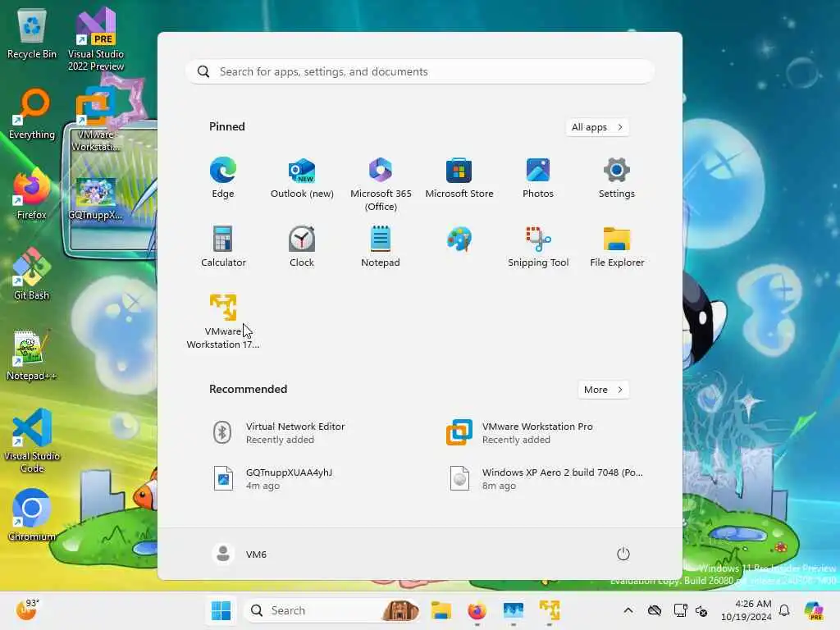Open Notepad from pinned apps
The image size is (840, 630).
coord(381,246)
